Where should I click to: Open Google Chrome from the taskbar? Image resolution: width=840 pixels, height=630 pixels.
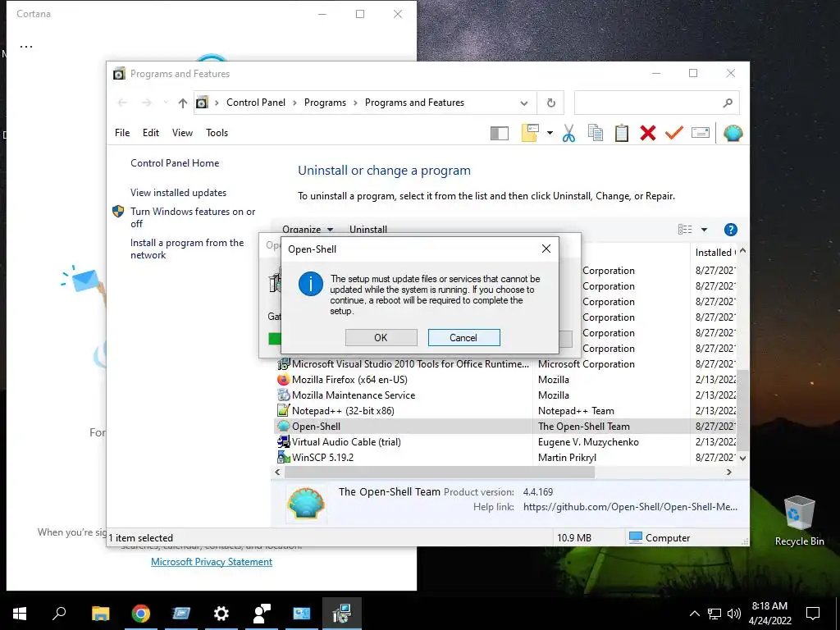coord(141,614)
